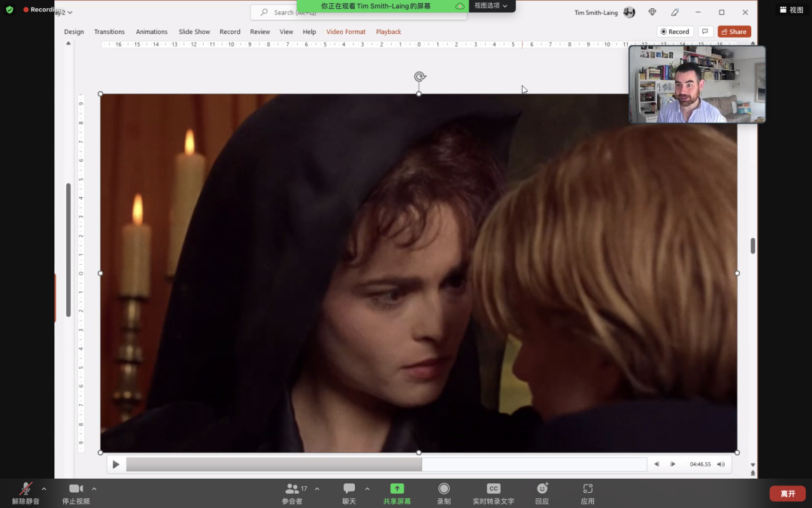The width and height of the screenshot is (812, 508).
Task: Expand the video options arrow
Action: coord(94,488)
